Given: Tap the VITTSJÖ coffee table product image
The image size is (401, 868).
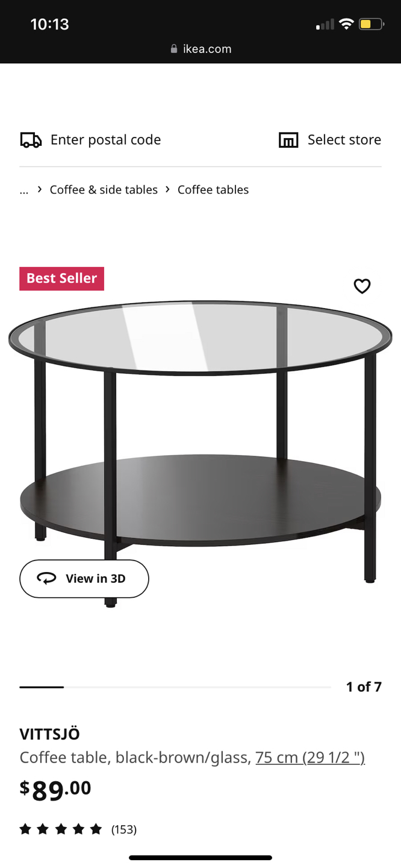Looking at the screenshot, I should pyautogui.click(x=200, y=452).
